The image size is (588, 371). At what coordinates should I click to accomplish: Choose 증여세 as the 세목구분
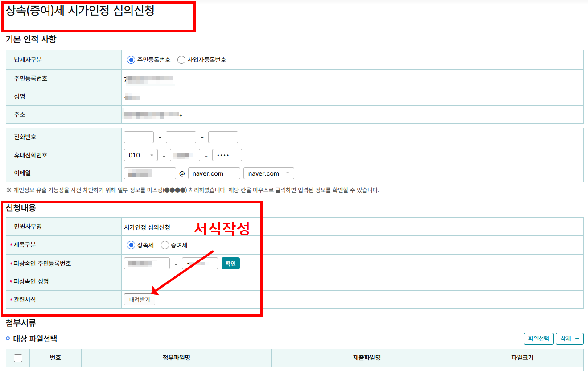[x=165, y=245]
